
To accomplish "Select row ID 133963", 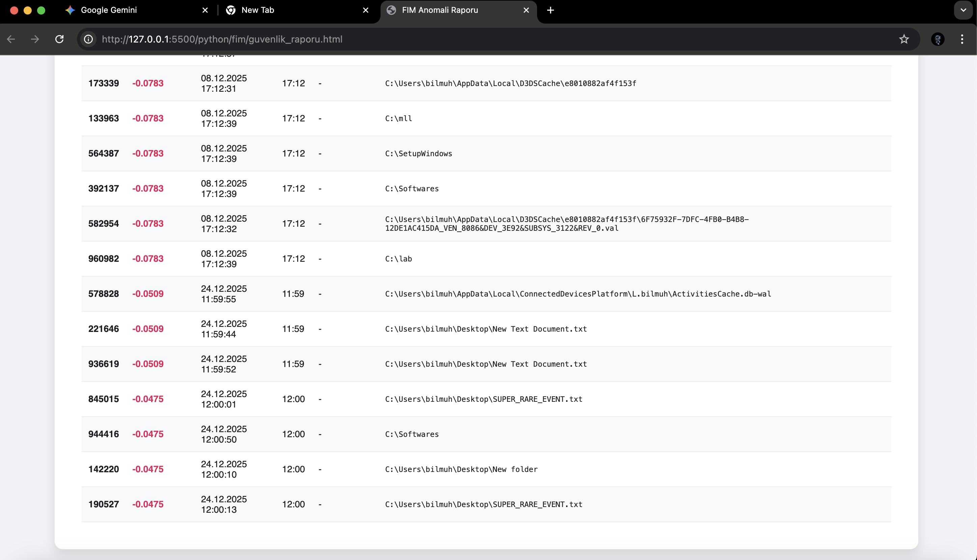I will [104, 118].
